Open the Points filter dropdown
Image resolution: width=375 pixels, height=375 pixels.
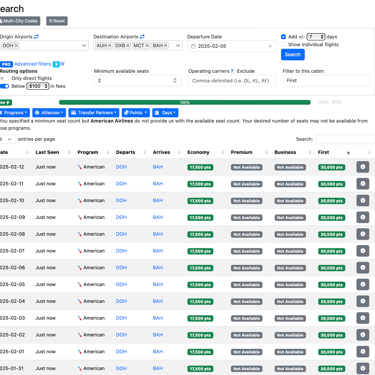136,113
